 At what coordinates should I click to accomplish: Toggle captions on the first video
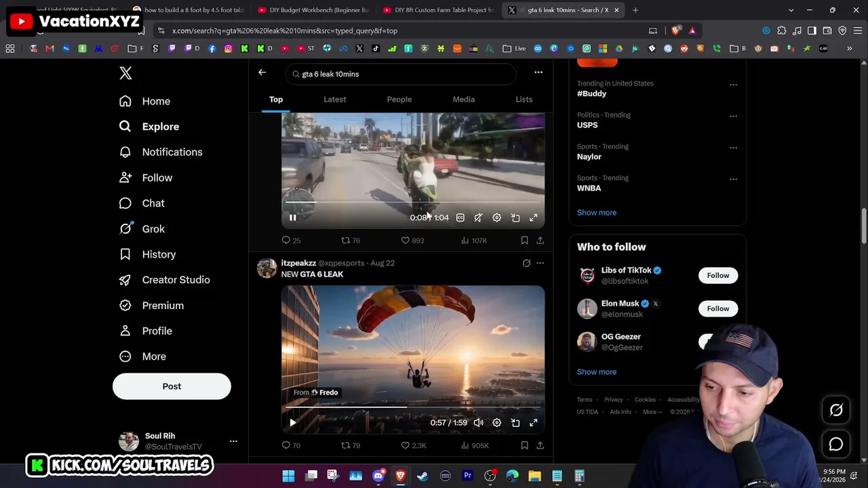[x=460, y=218]
